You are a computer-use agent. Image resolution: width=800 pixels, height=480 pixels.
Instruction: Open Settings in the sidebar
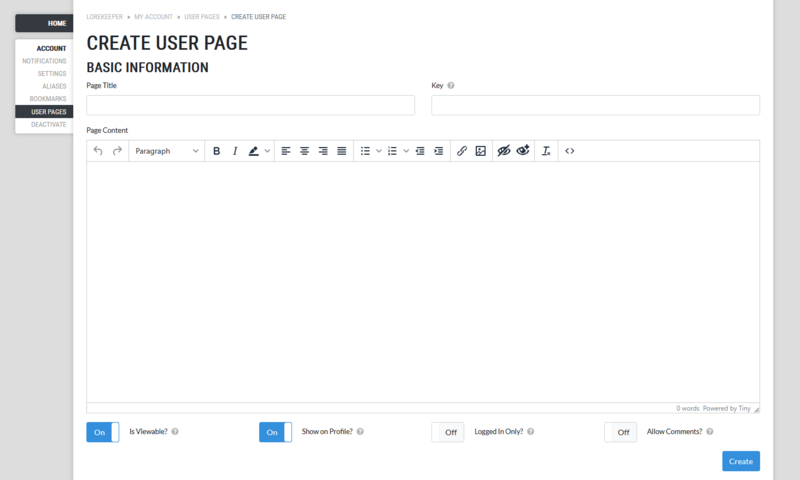click(52, 73)
